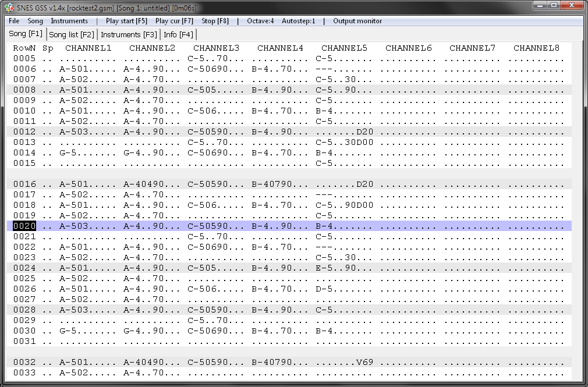Switch to the Instruments [F3] tab
The height and width of the screenshot is (387, 588).
point(129,34)
